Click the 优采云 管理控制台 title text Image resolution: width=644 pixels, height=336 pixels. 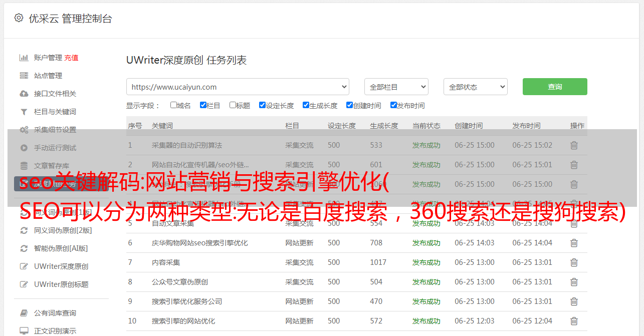tap(70, 19)
